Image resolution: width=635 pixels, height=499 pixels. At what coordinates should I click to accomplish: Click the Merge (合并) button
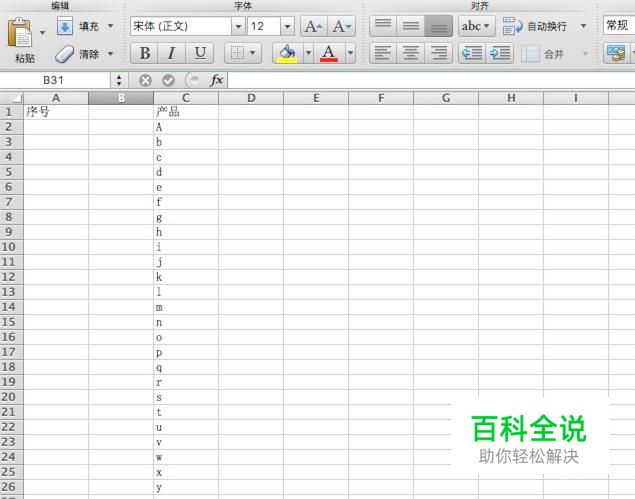pos(542,53)
